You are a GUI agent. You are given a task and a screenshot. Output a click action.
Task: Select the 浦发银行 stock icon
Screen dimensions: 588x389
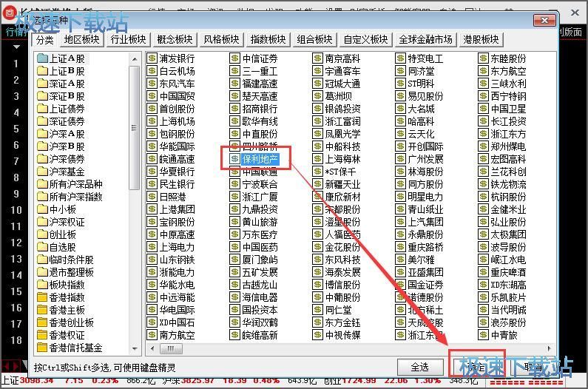click(152, 58)
